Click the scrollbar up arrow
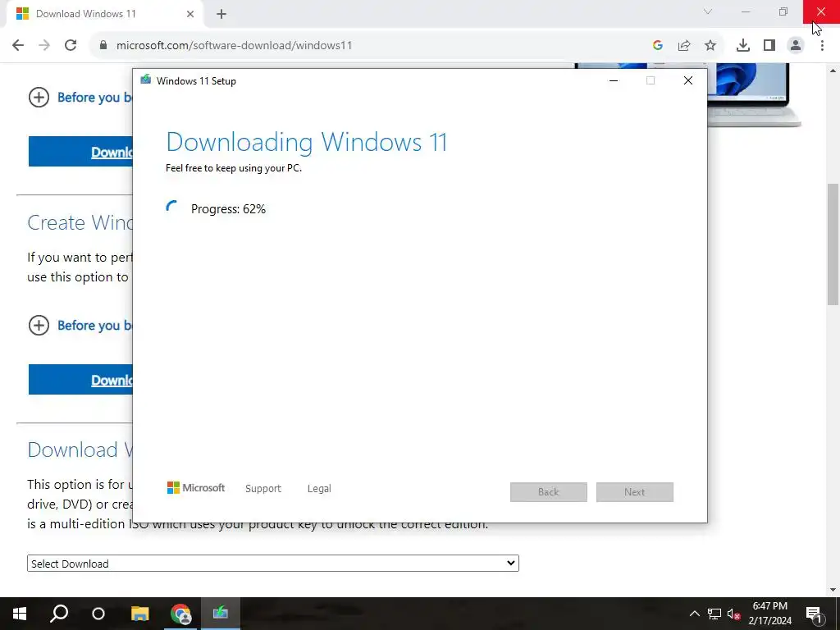The height and width of the screenshot is (630, 840). [x=833, y=70]
